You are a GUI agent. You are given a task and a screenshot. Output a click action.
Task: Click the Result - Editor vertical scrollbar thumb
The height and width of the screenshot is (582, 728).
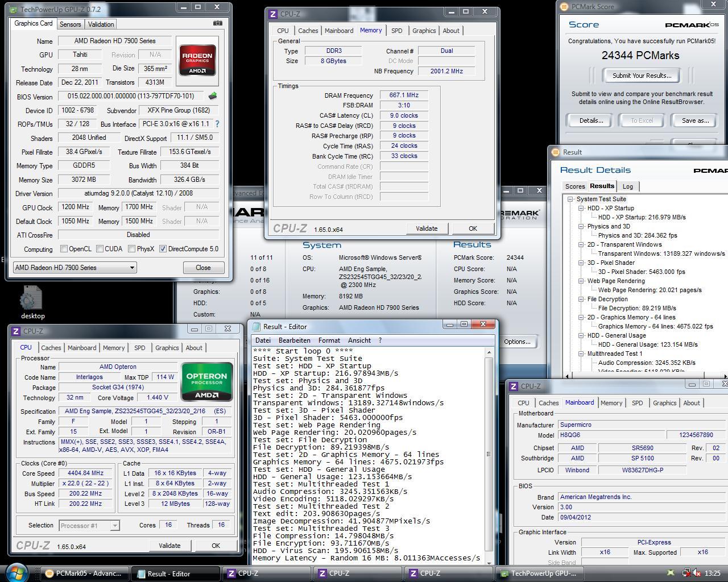click(489, 454)
